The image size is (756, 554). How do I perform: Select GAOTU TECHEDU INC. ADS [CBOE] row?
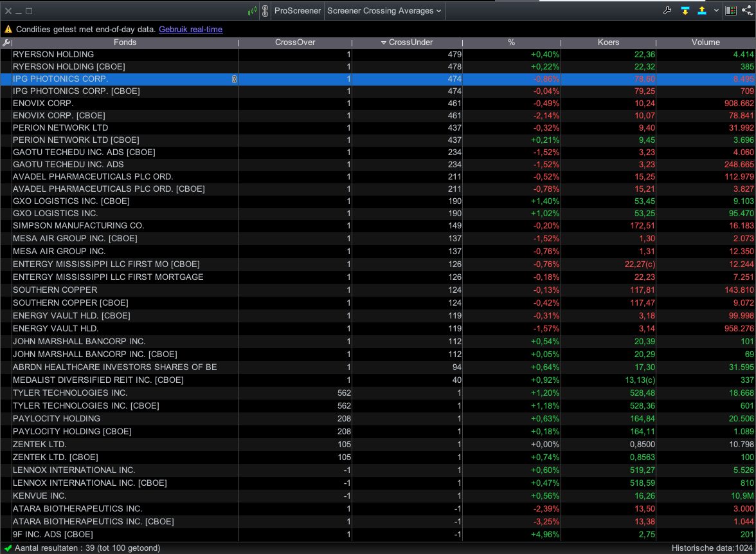[x=378, y=152]
